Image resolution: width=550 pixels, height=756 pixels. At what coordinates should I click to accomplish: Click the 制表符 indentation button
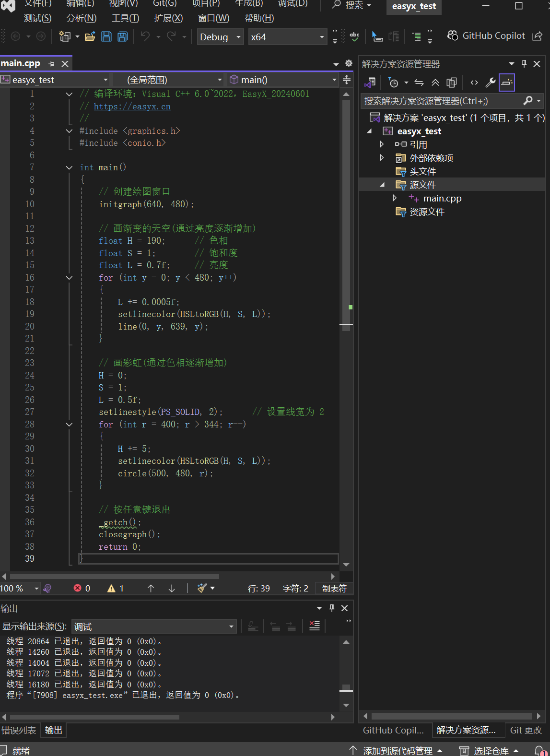[334, 588]
